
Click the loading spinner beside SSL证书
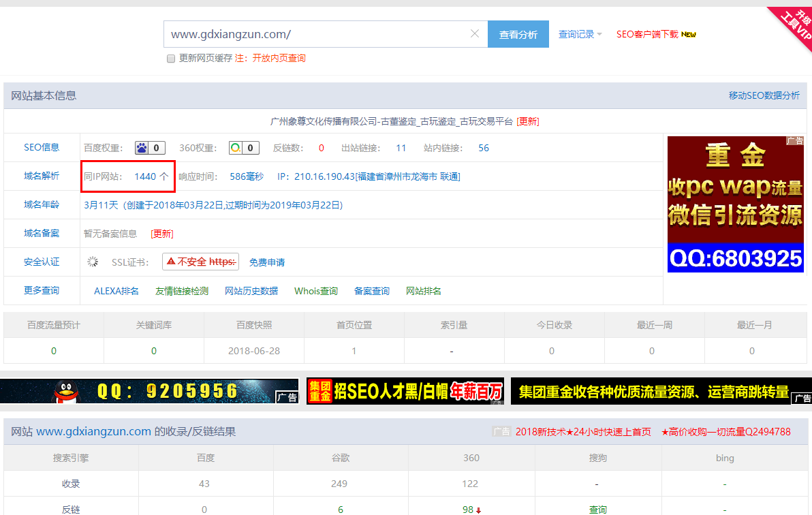click(x=93, y=262)
